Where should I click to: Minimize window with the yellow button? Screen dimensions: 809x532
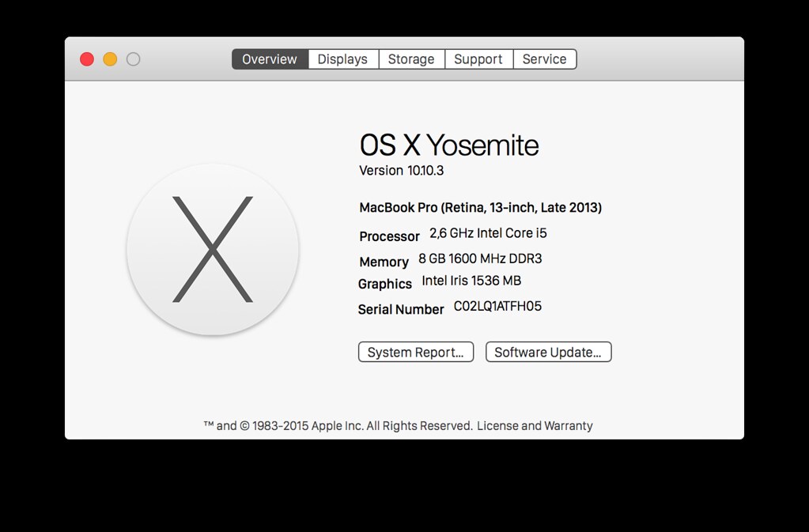point(111,59)
